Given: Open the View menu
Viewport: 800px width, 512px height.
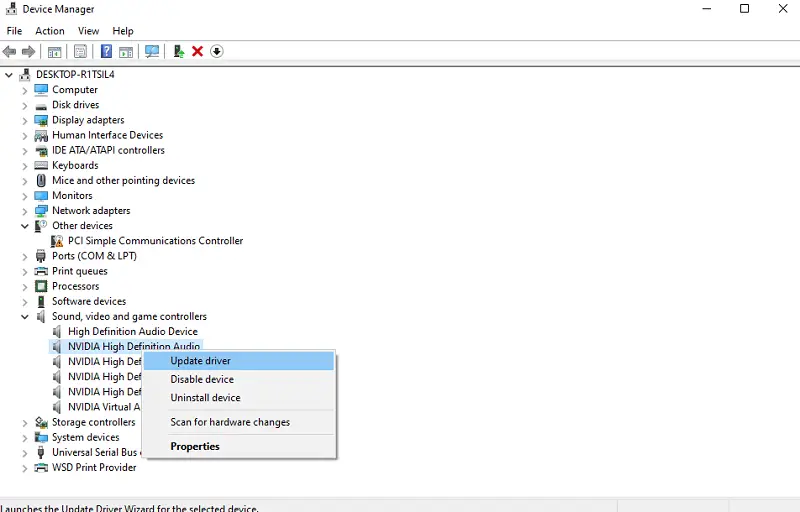Looking at the screenshot, I should (x=88, y=31).
